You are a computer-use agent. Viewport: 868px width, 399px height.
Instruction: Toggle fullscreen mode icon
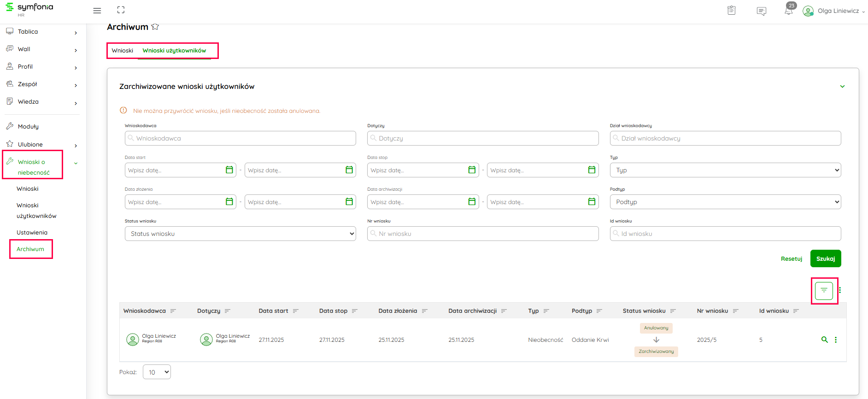[x=121, y=10]
